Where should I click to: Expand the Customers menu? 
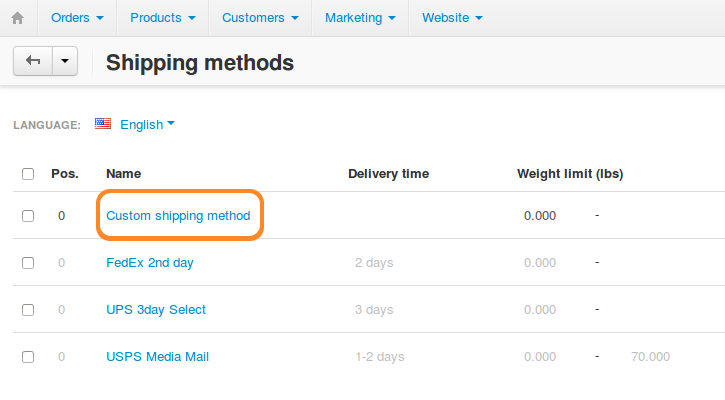point(260,18)
